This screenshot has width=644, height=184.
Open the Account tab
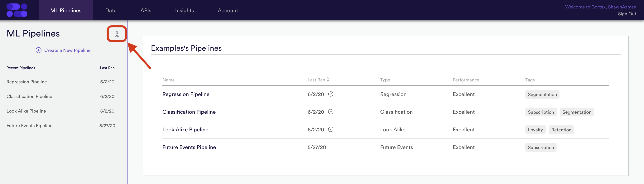(x=228, y=10)
